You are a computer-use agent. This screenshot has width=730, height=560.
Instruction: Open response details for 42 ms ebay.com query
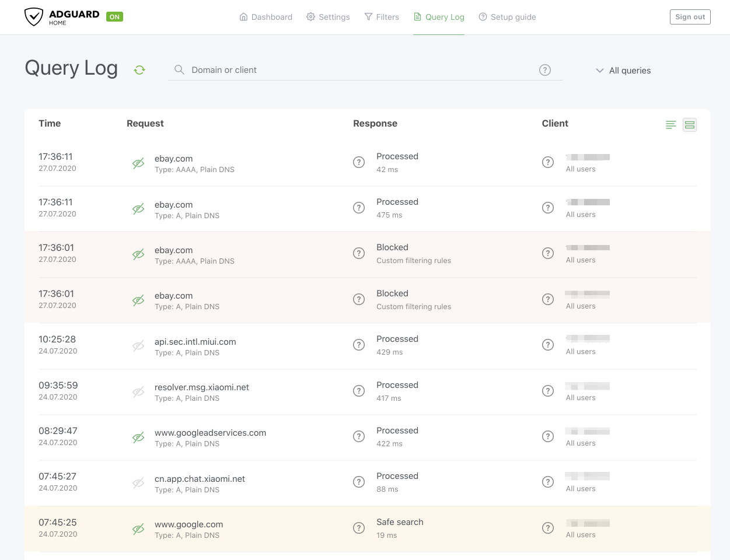click(x=359, y=162)
